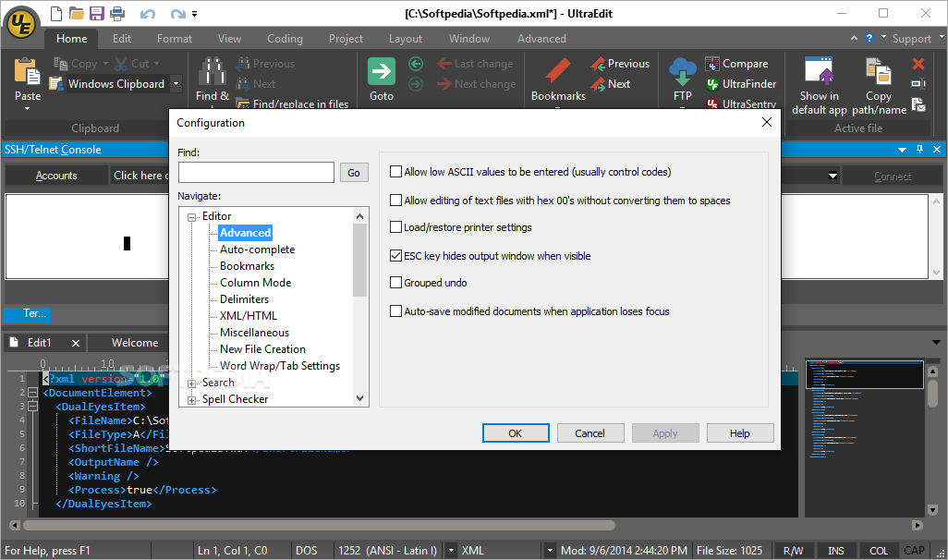
Task: Launch UltraFinder from the ribbon
Action: (741, 84)
